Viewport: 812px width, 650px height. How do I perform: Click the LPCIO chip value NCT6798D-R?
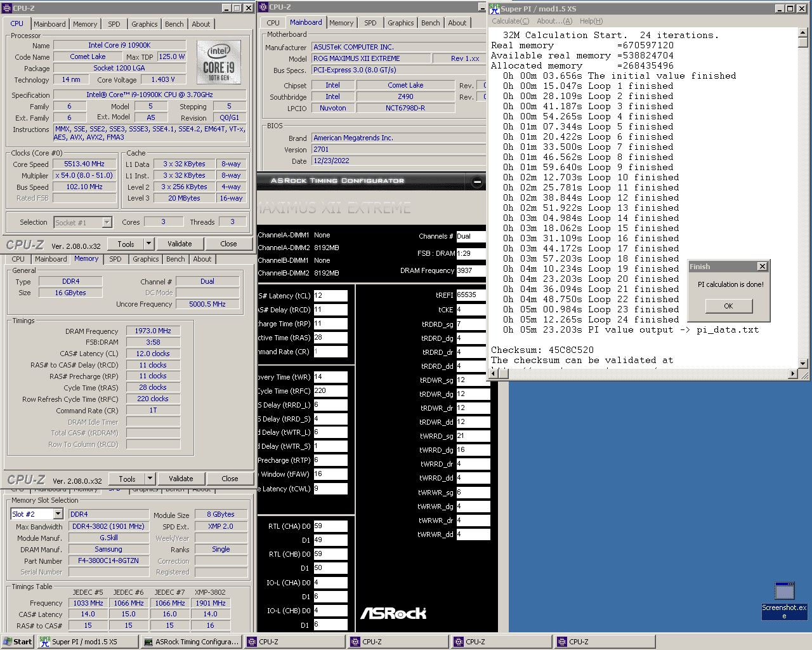point(405,108)
